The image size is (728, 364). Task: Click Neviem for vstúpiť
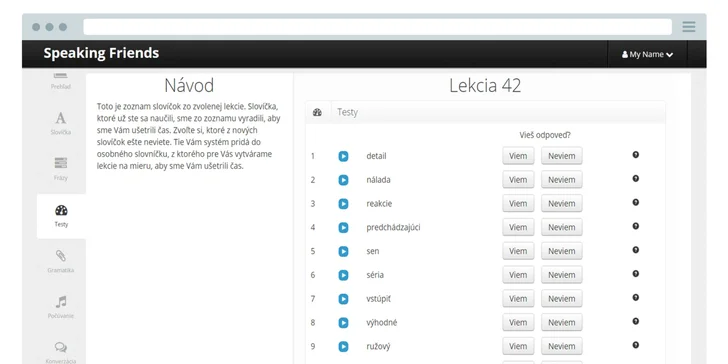(561, 299)
